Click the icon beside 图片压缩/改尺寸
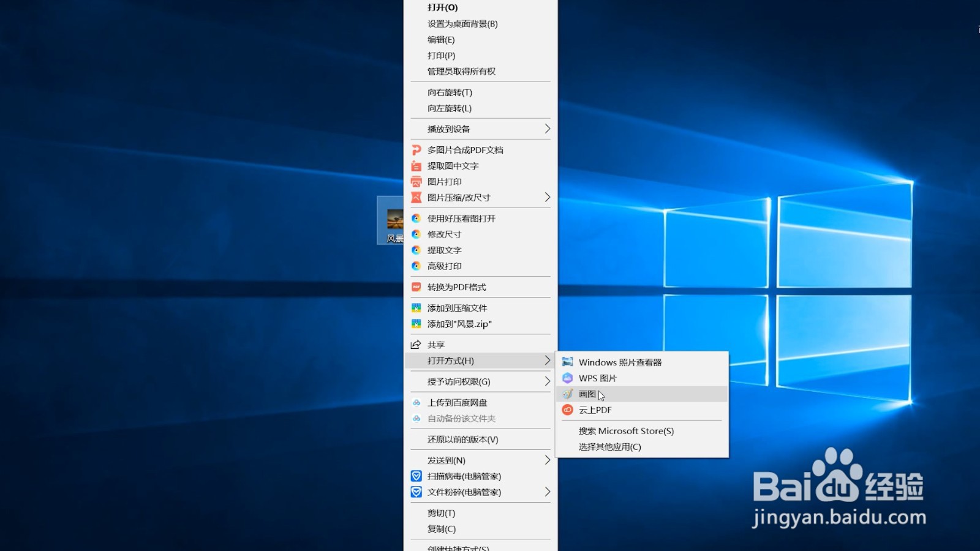Screen dimensions: 980x551 click(x=416, y=198)
